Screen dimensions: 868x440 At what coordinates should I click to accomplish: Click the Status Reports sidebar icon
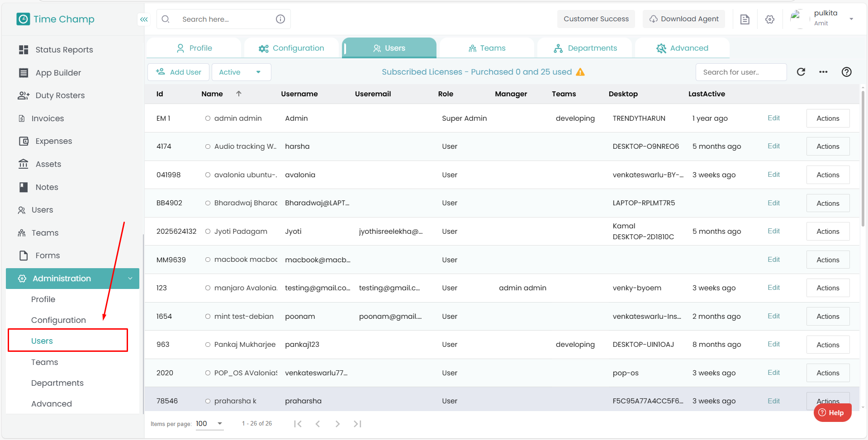click(24, 50)
